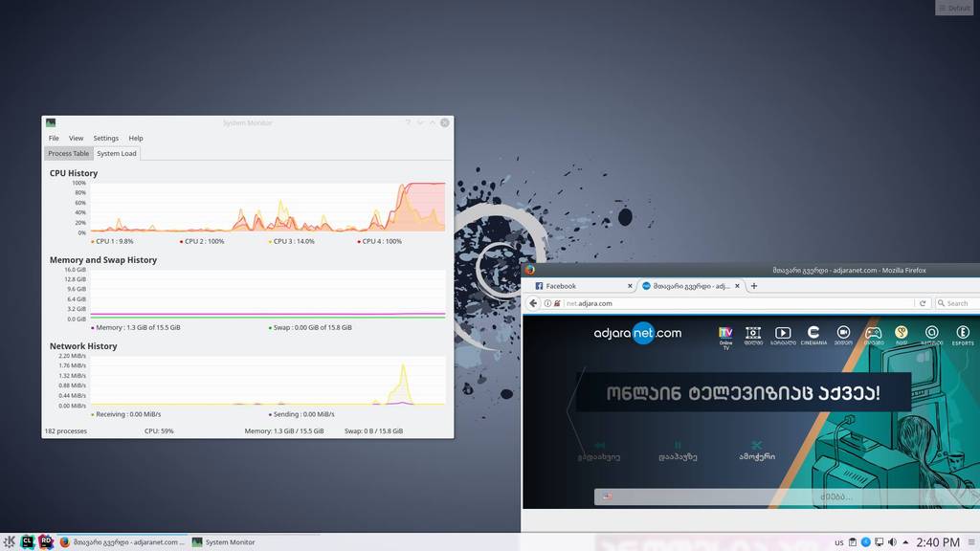Click the adjaranet search field

coord(788,496)
